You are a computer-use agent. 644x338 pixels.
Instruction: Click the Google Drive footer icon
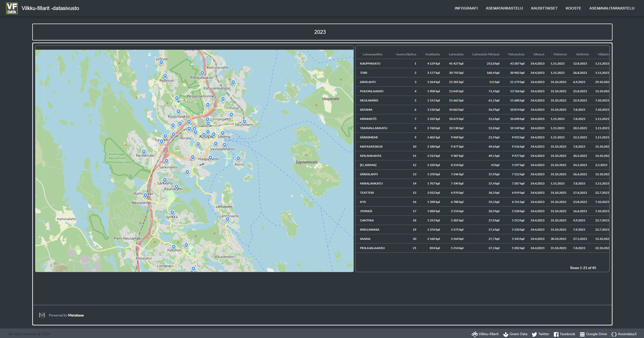tap(582, 334)
